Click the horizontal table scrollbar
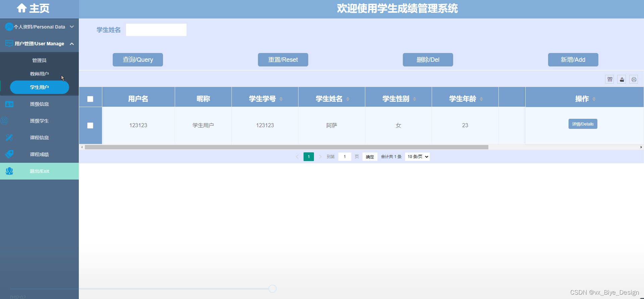 [287, 147]
